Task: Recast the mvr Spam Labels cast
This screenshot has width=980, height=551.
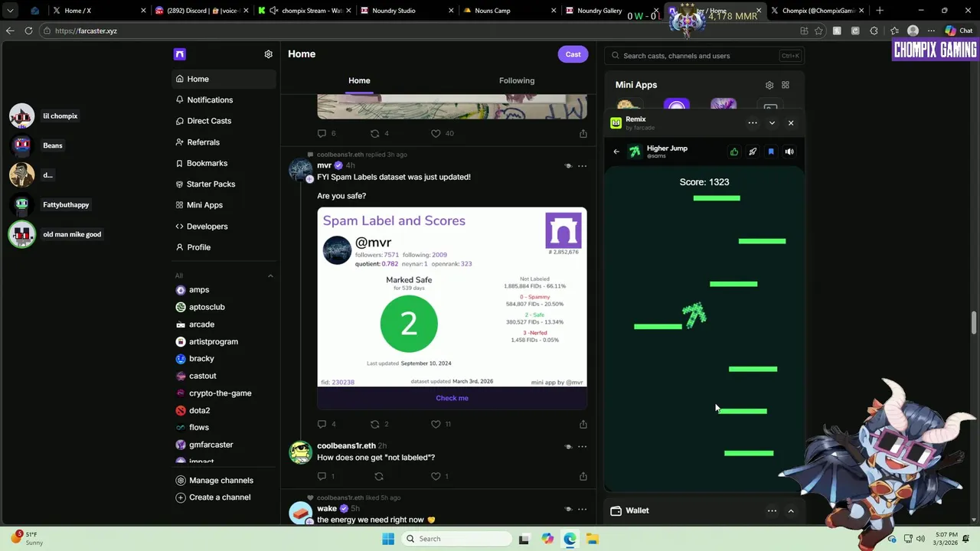Action: pos(374,424)
